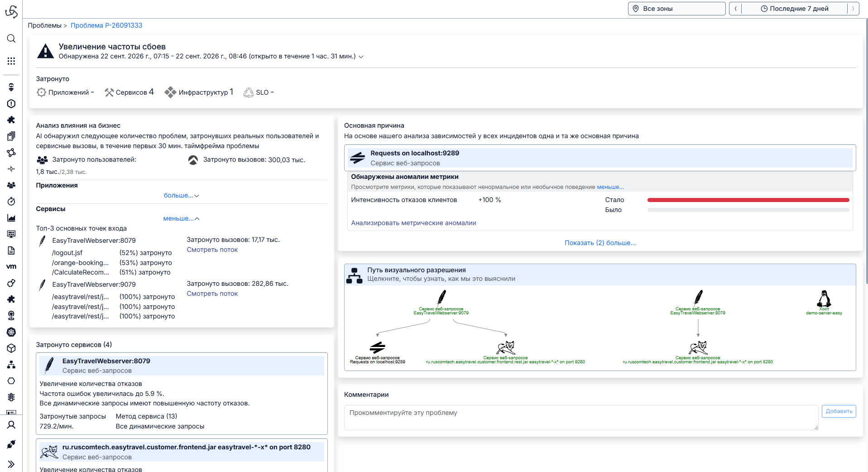
Task: Open the search icon in the sidebar
Action: coord(11,39)
